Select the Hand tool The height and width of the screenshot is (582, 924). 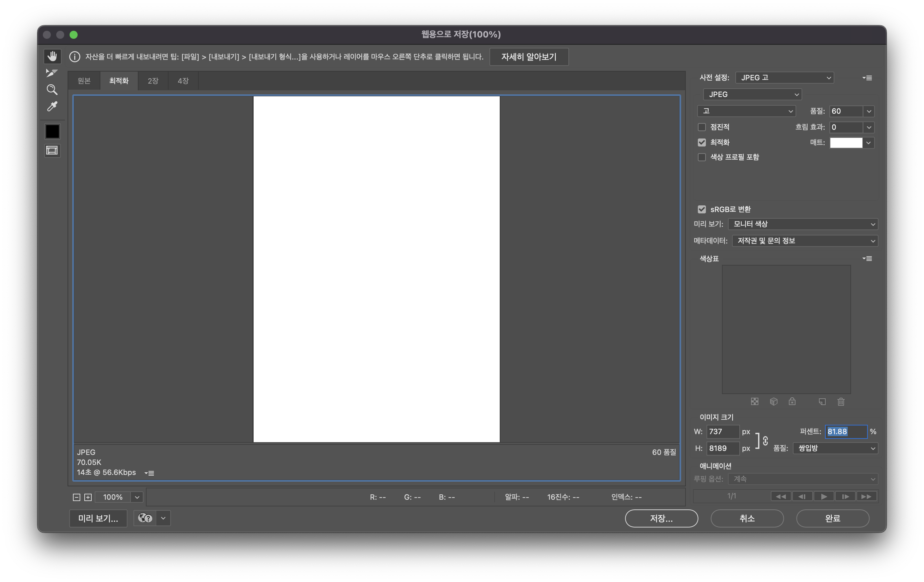point(52,57)
